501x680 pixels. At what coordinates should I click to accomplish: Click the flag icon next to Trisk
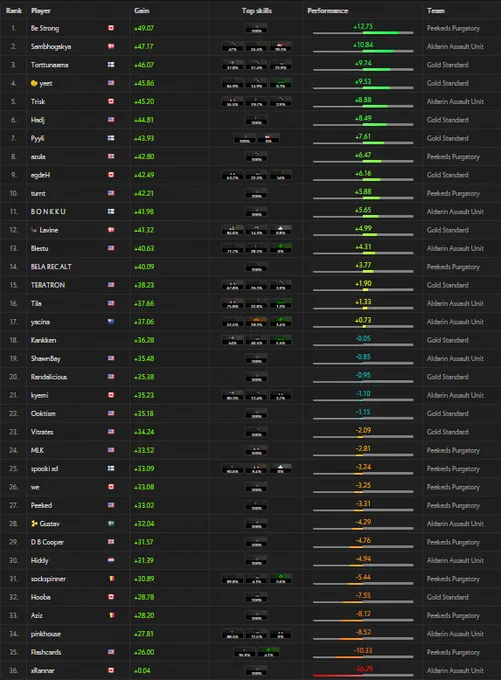(x=111, y=101)
